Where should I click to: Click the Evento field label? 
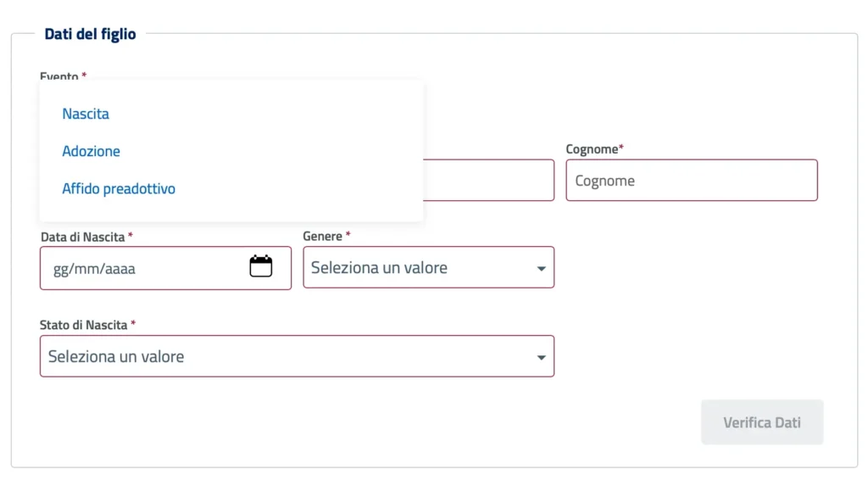(59, 76)
